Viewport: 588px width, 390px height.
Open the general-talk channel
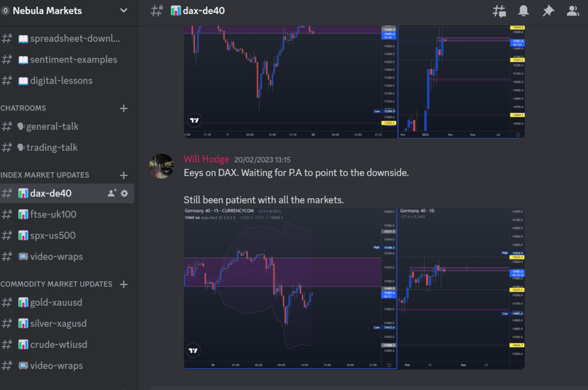67,126
